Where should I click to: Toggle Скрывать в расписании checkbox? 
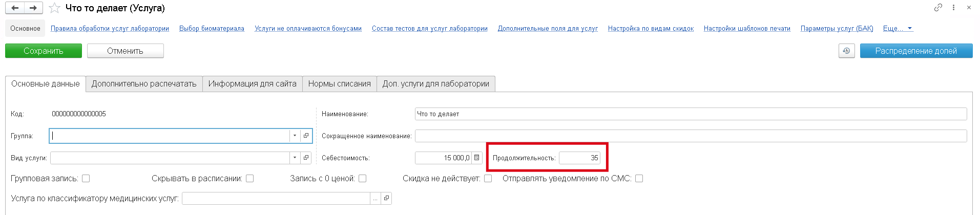coord(250,179)
